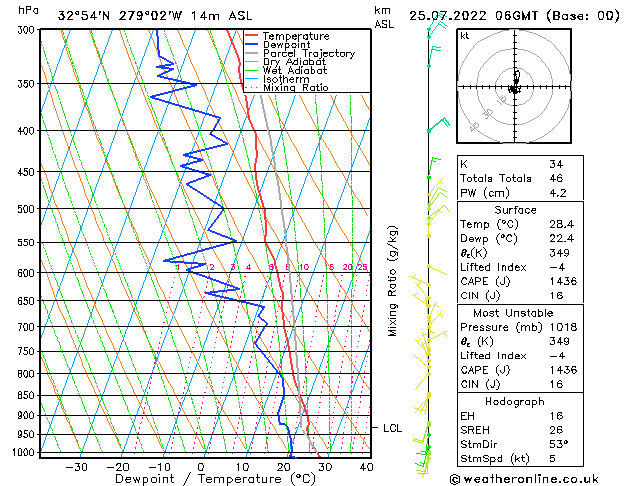This screenshot has width=629, height=486.
Task: Click the CIN value 16 under Most Unstable
Action: [x=556, y=384]
